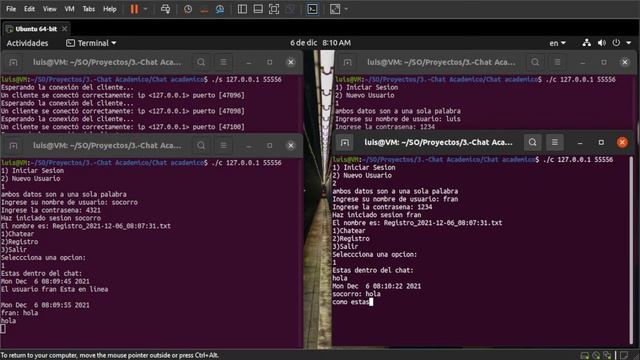
Task: Open hamburger menu of luis login terminal
Action: [557, 62]
